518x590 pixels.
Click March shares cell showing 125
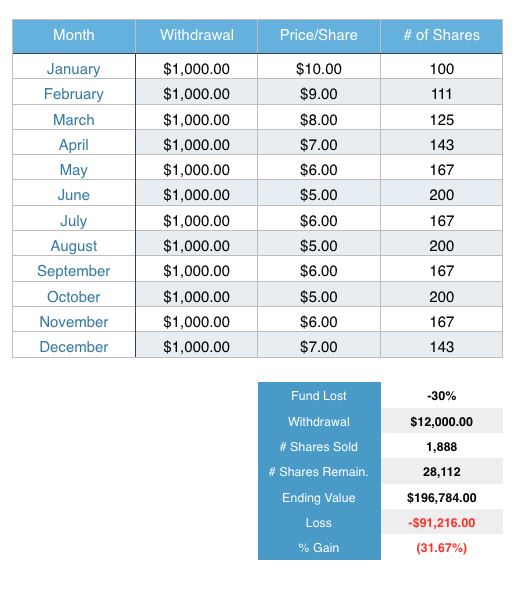pos(441,120)
